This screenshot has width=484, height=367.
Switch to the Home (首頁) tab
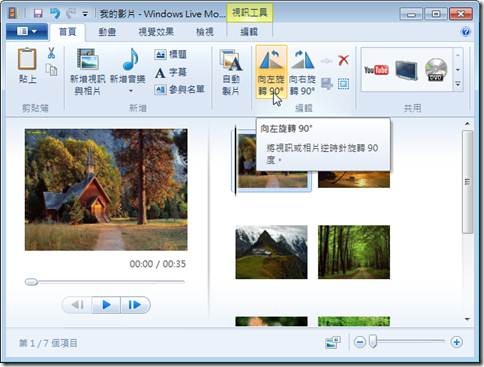coord(68,32)
